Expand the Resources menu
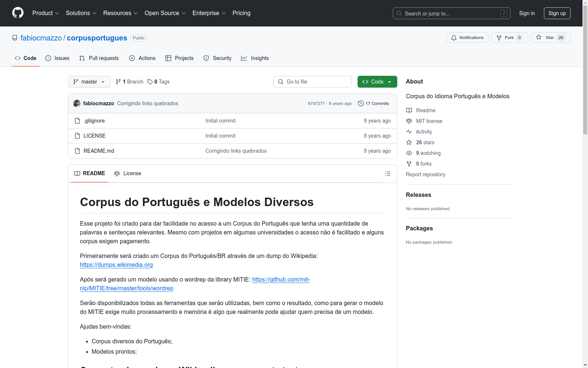 121,13
